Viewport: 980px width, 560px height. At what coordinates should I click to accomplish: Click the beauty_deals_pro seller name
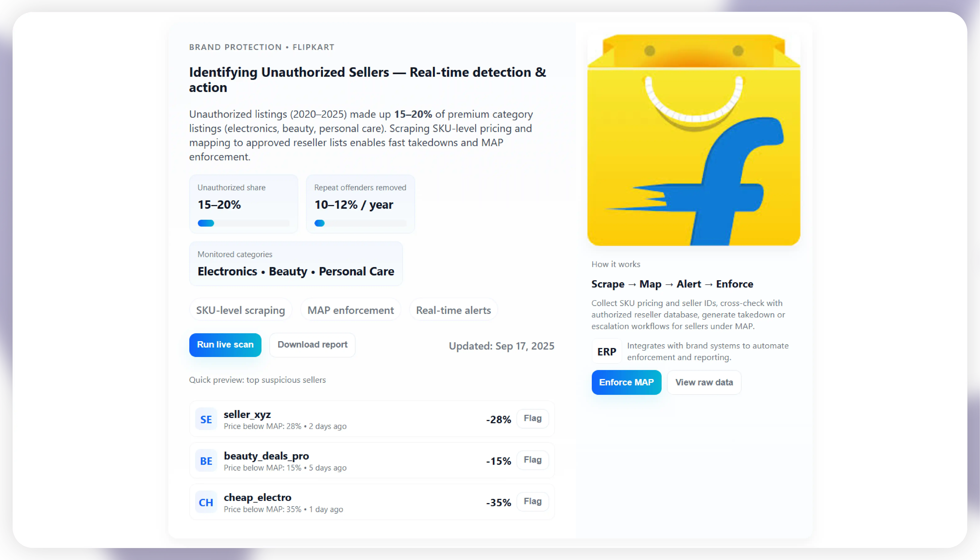pyautogui.click(x=266, y=456)
